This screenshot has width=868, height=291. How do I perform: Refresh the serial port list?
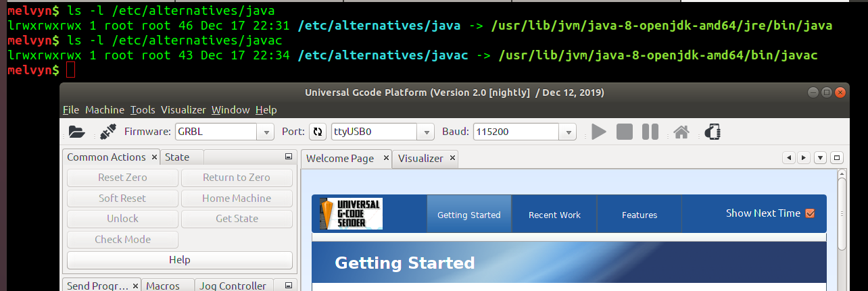[x=318, y=132]
